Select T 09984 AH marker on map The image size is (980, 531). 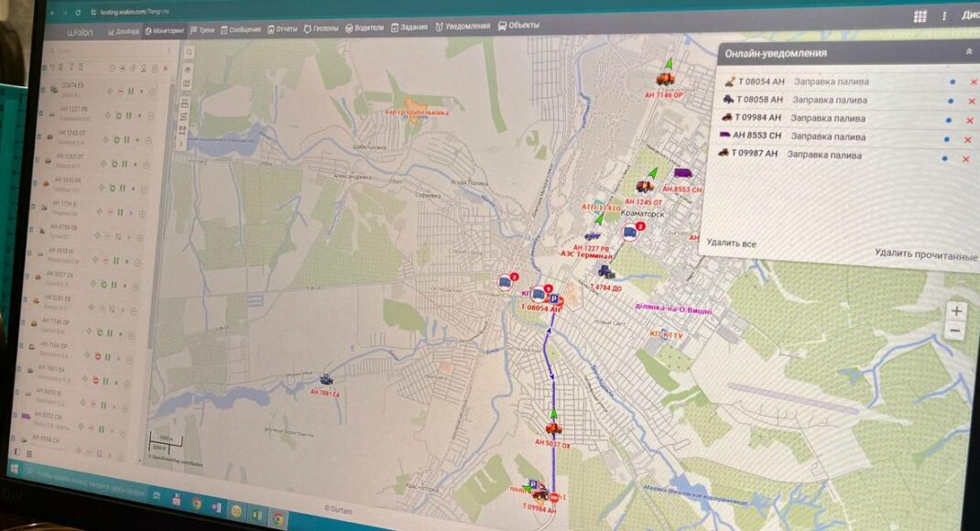click(x=540, y=494)
